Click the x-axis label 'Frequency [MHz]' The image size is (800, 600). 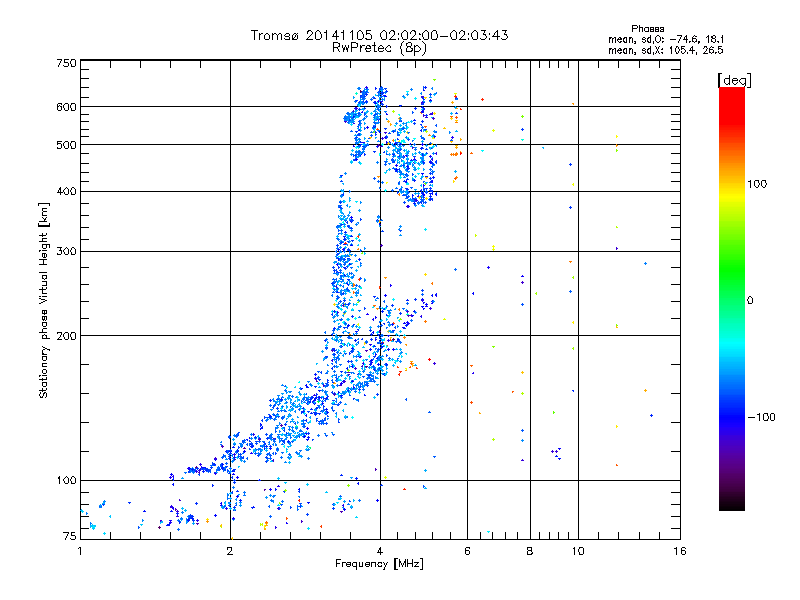[379, 564]
